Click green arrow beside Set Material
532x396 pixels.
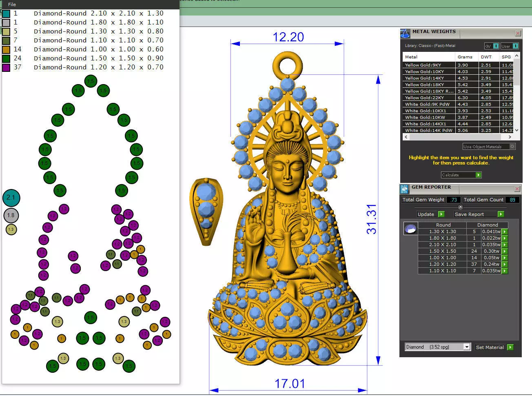(510, 347)
